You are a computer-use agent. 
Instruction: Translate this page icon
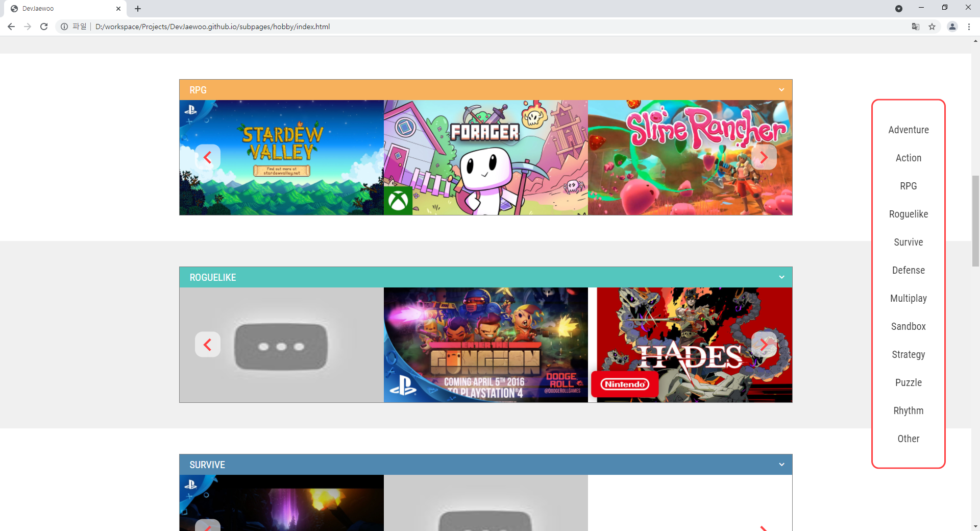916,27
